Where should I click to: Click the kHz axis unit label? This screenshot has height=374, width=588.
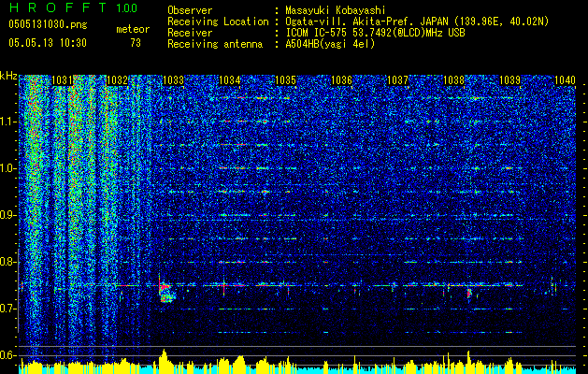pyautogui.click(x=8, y=76)
